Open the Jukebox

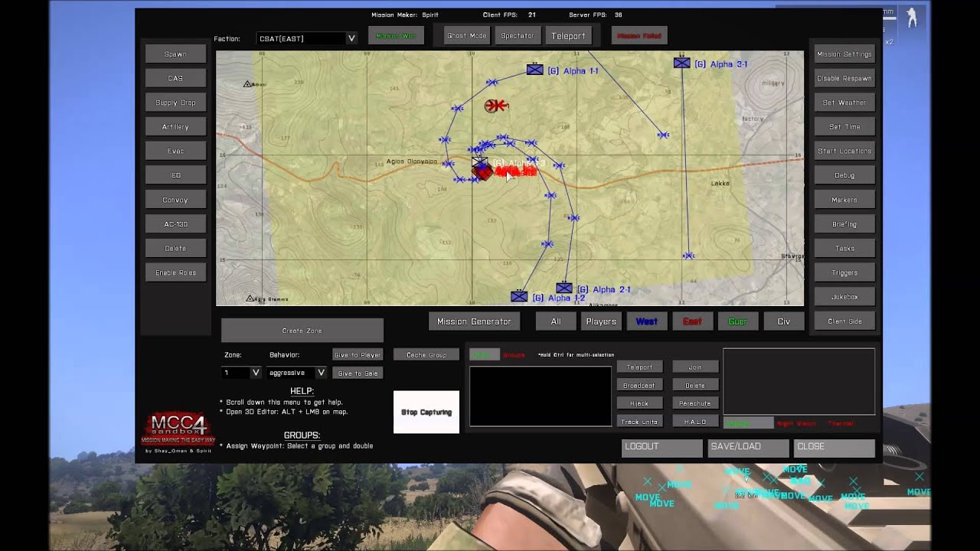pyautogui.click(x=844, y=297)
